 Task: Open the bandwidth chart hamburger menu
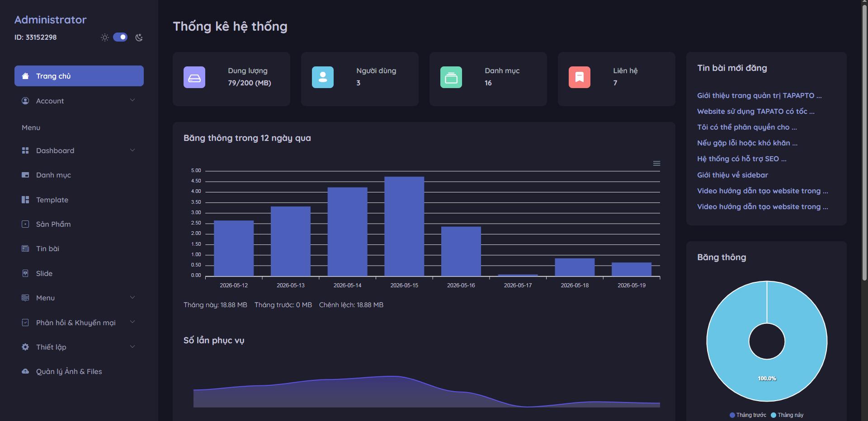(x=656, y=164)
